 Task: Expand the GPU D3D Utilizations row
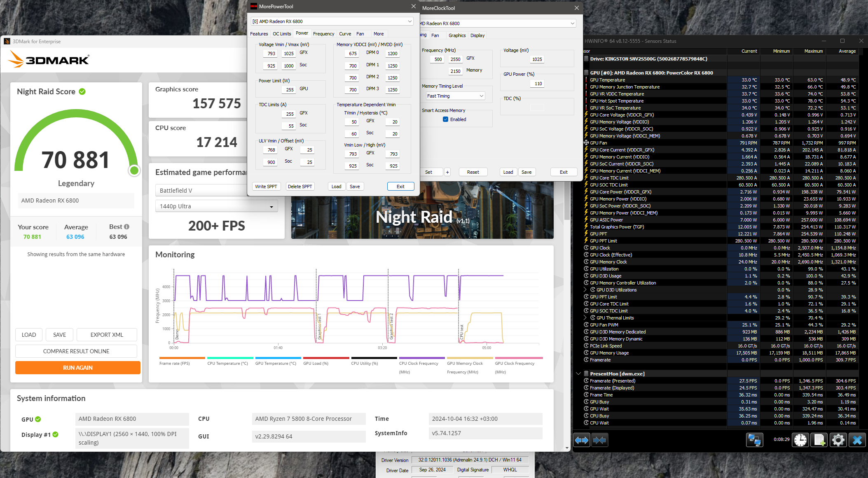(585, 290)
